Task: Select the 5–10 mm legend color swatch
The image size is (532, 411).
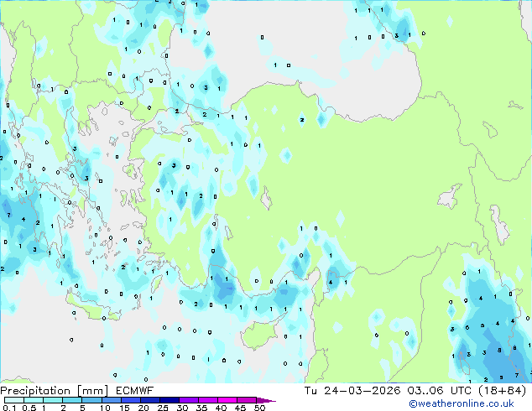Action: pyautogui.click(x=91, y=400)
